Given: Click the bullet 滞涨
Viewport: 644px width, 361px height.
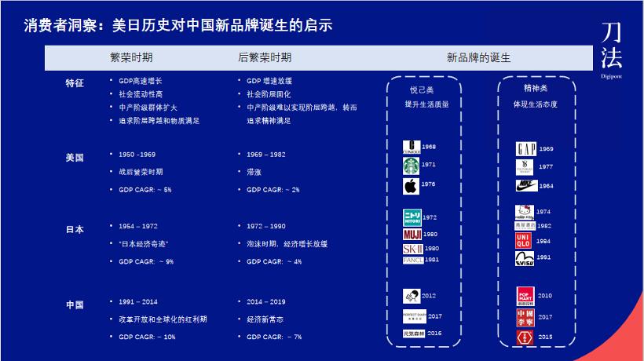Looking at the screenshot, I should coord(254,173).
